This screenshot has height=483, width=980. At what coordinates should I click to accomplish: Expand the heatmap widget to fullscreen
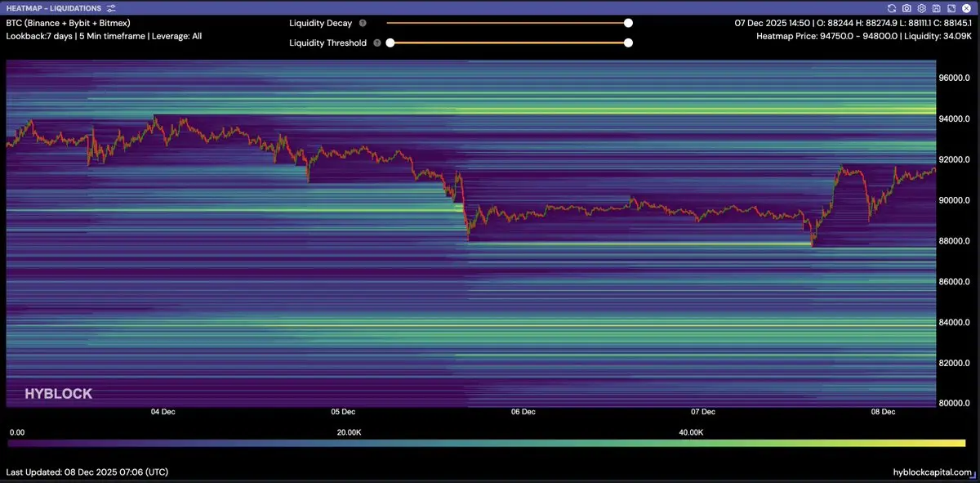pos(951,7)
